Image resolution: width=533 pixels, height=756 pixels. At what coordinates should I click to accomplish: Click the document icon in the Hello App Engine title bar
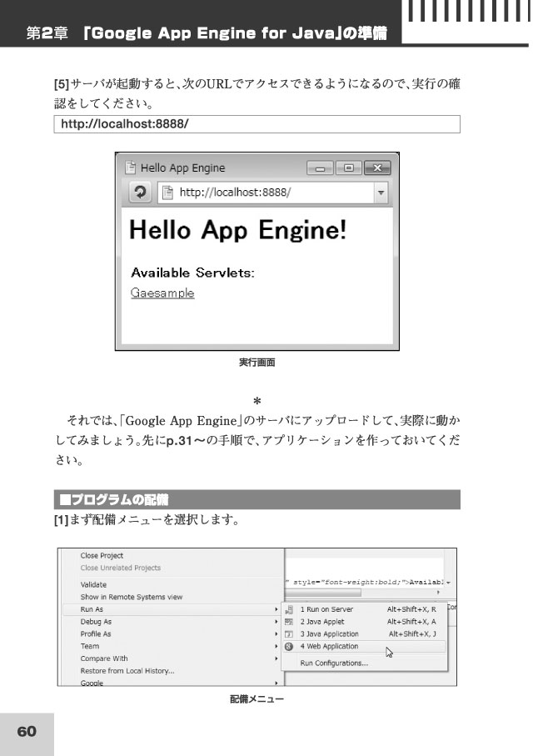pos(131,168)
